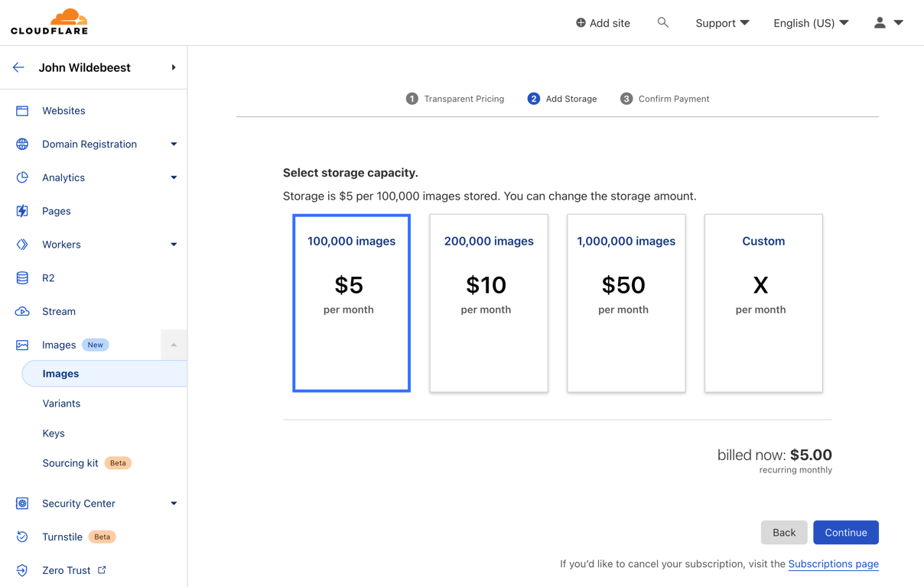Click the R2 database icon
The width and height of the screenshot is (924, 587).
point(22,278)
